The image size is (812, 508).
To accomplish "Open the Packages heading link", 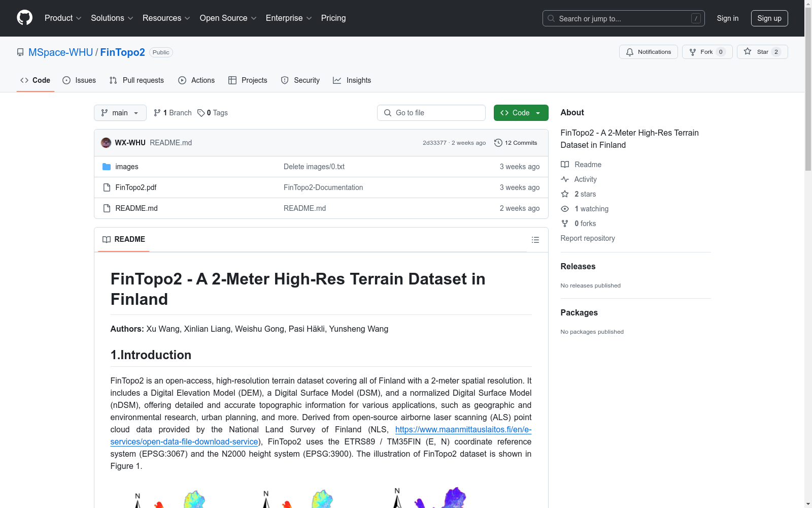I will click(579, 312).
